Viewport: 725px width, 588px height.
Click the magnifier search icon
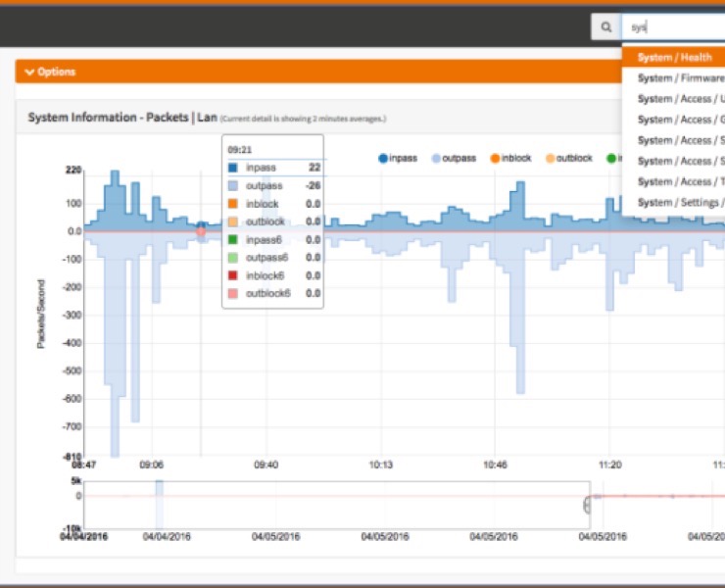click(x=606, y=27)
